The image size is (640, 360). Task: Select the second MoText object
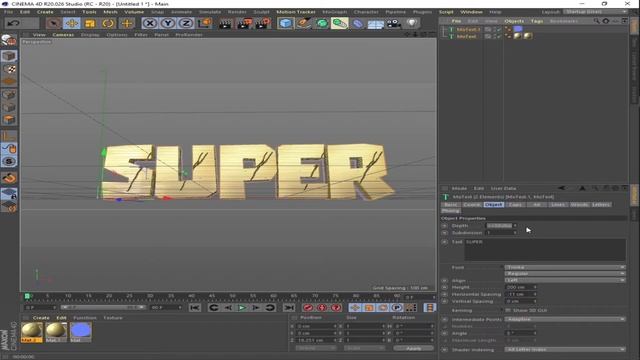pos(466,36)
